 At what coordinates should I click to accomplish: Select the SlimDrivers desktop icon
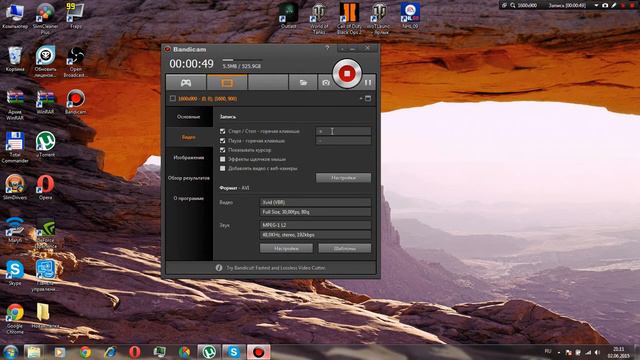(15, 187)
